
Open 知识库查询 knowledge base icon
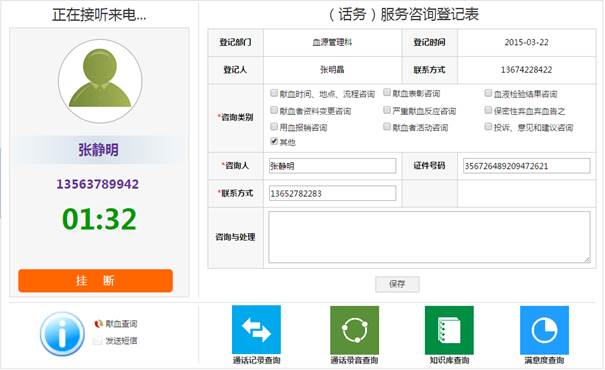[x=449, y=330]
